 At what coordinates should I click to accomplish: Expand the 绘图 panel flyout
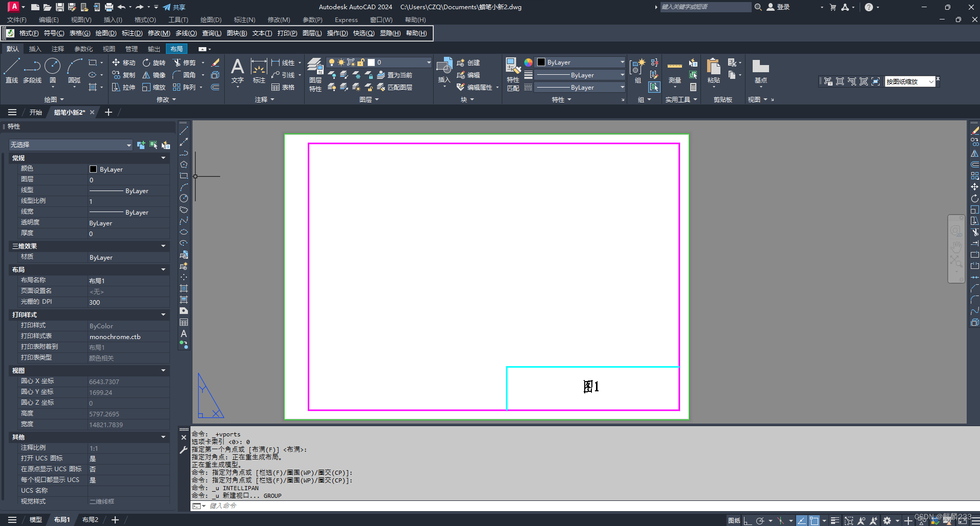(x=54, y=99)
